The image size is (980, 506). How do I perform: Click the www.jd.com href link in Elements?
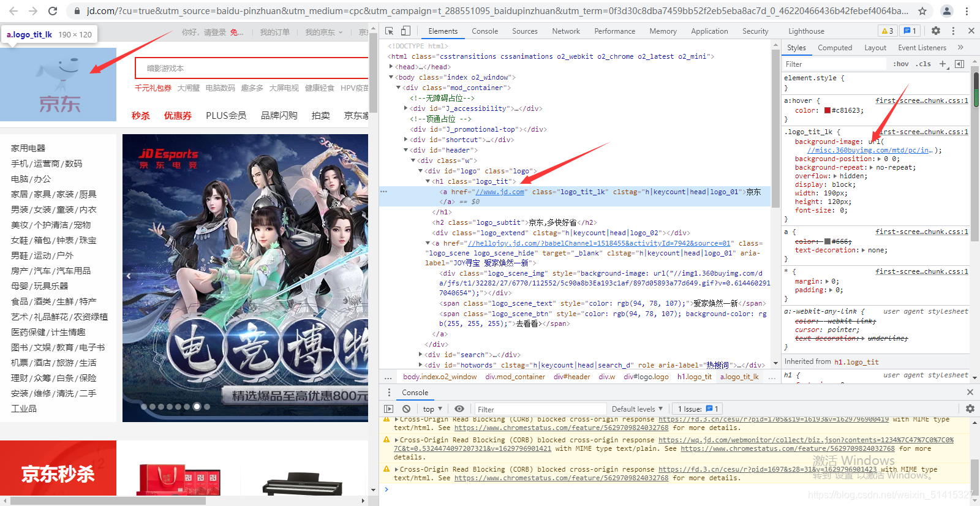[500, 192]
